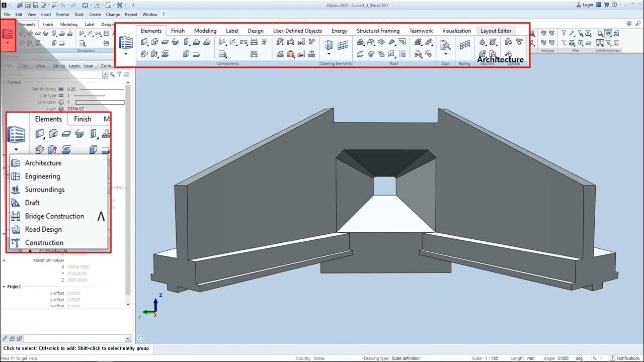Open the Layers palette tab
The height and width of the screenshot is (362, 644).
(74, 66)
